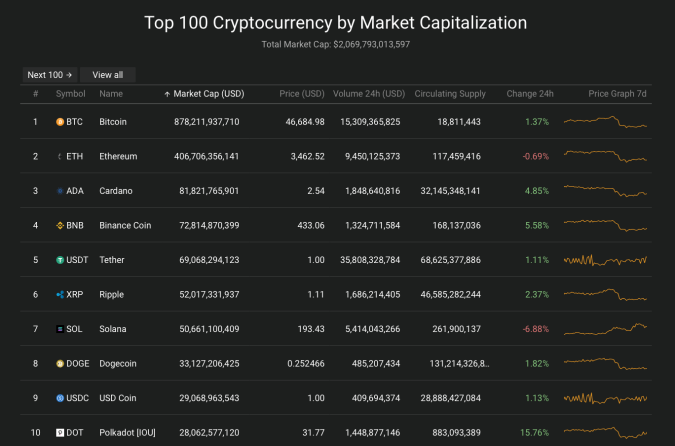Viewport: 675px width, 446px height.
Task: Go to the Next 100 coins
Action: 50,75
